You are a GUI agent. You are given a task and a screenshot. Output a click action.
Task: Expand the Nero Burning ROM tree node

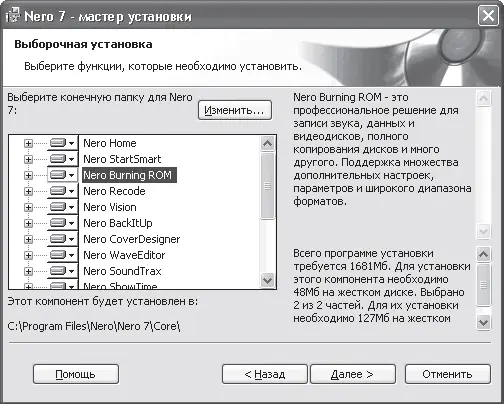coord(28,175)
